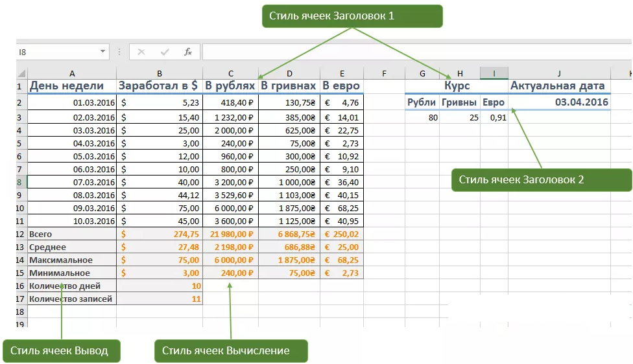Click the 'Евро' subheading cell
This screenshot has width=633, height=364.
tap(494, 102)
